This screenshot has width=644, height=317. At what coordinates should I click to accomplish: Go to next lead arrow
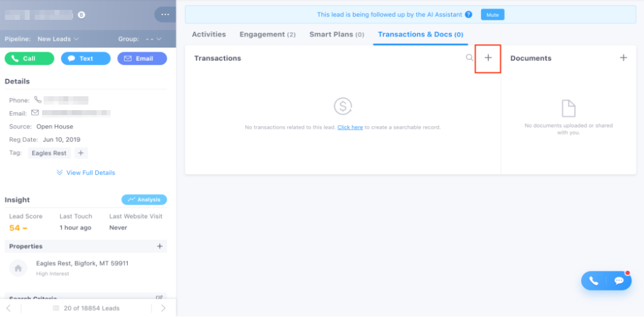click(163, 308)
